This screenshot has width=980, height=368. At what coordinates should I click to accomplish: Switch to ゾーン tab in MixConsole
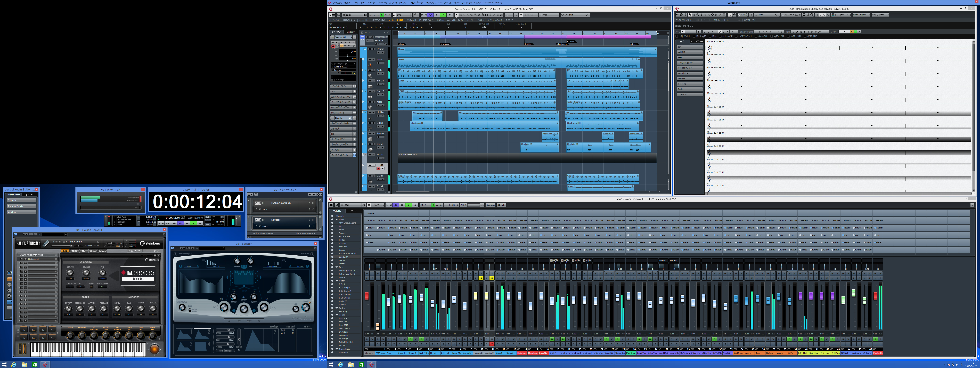(354, 211)
